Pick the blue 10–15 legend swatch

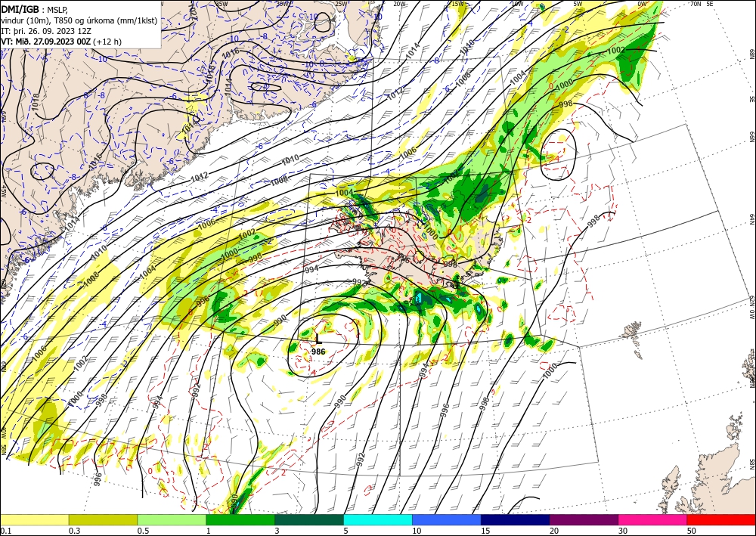tap(447, 519)
